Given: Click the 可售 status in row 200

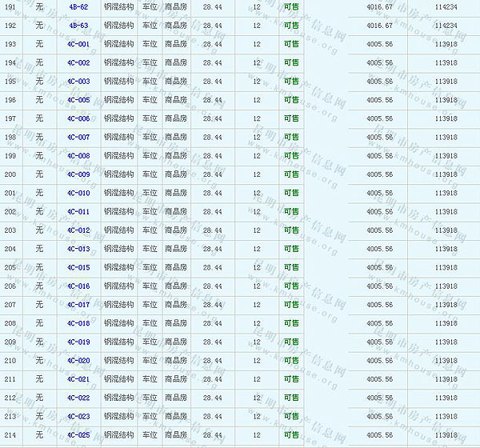Looking at the screenshot, I should point(291,174).
